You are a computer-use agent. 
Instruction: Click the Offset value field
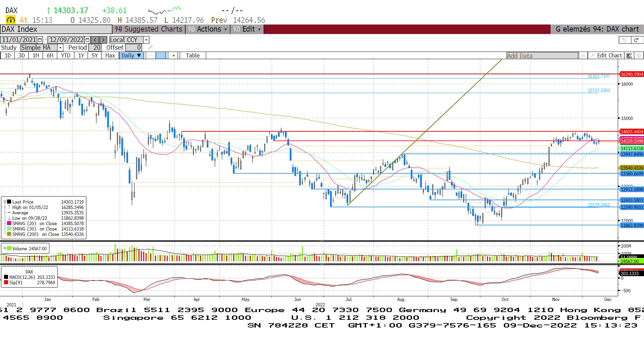[x=134, y=48]
